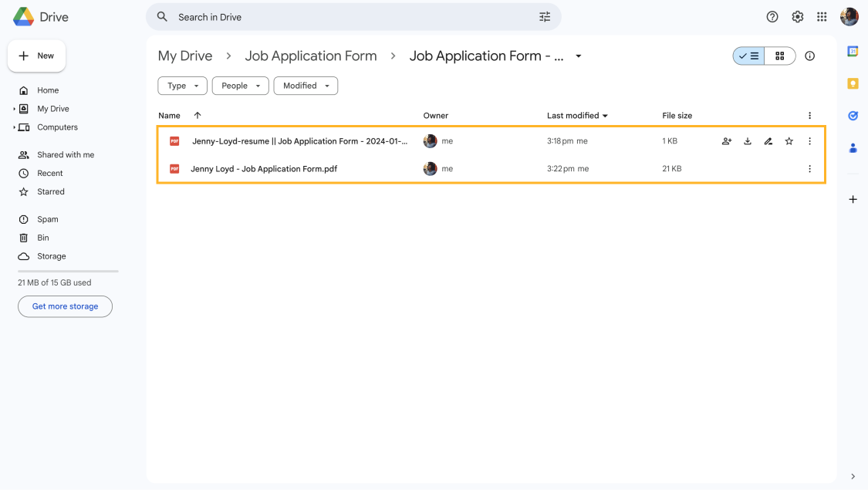Star the Jenny-Loyd-resume file
868x490 pixels.
[x=789, y=141]
